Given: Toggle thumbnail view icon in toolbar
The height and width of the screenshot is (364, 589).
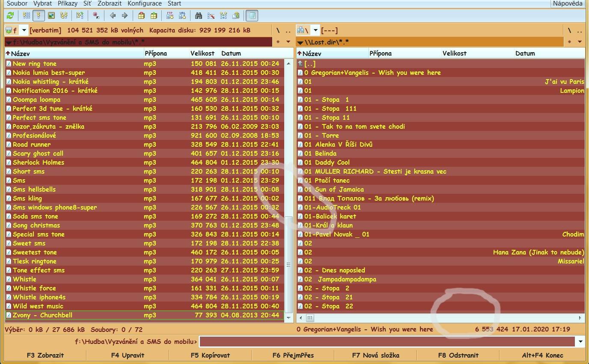Looking at the screenshot, I should pyautogui.click(x=51, y=16).
